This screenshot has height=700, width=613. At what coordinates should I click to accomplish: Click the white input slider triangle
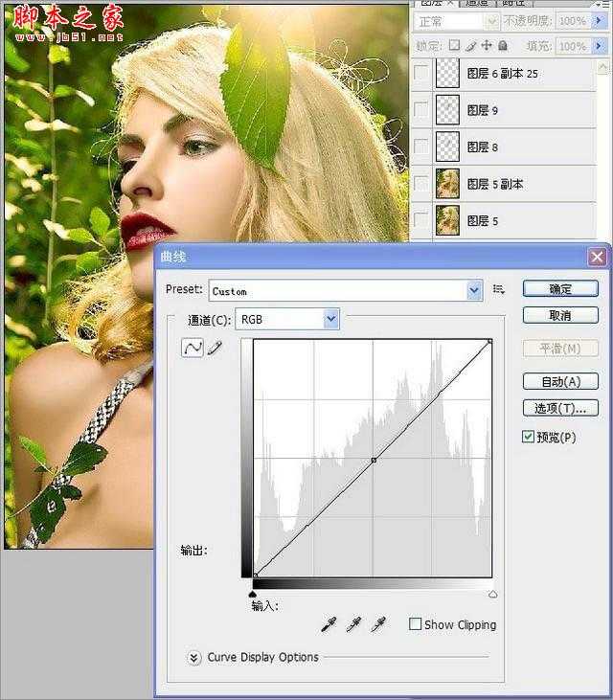pyautogui.click(x=492, y=595)
